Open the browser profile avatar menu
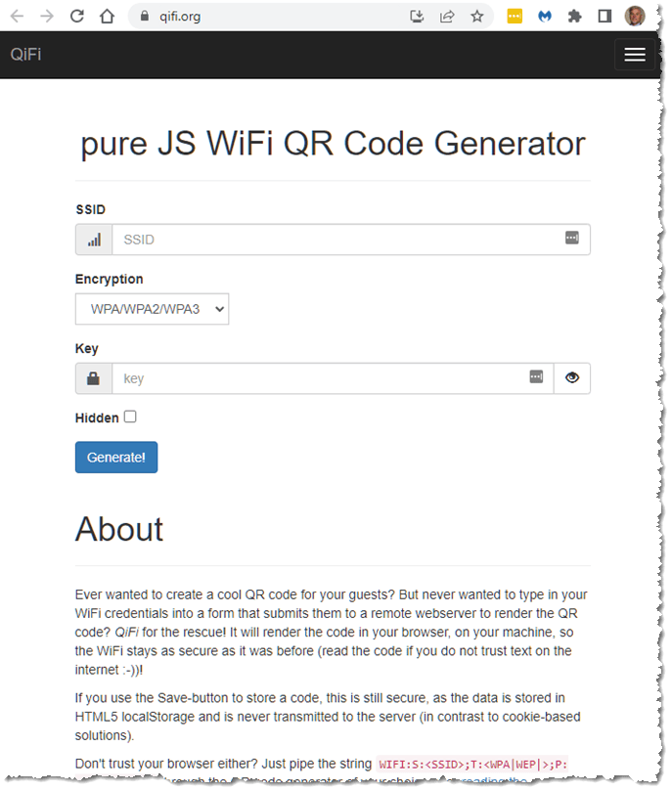672x791 pixels. coord(635,16)
